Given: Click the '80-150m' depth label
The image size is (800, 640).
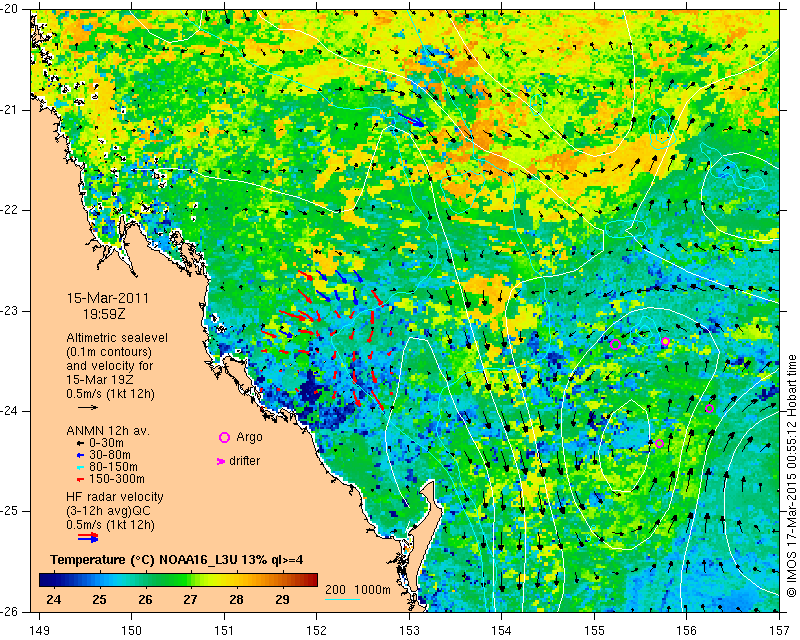Looking at the screenshot, I should pyautogui.click(x=113, y=467).
